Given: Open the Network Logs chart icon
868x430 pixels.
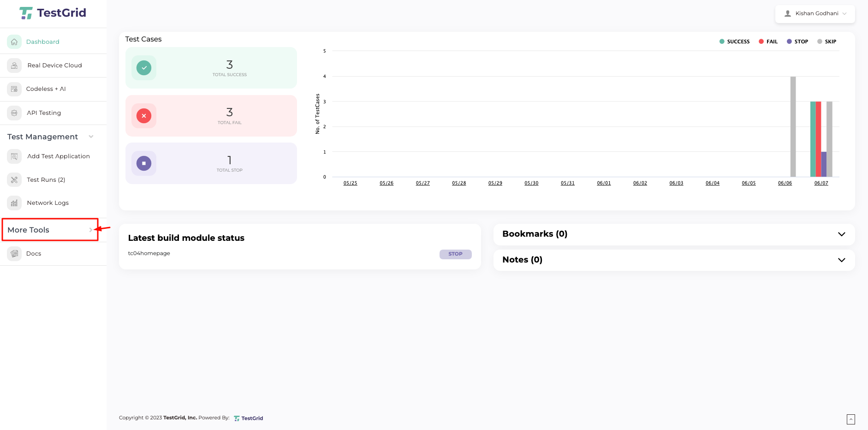Looking at the screenshot, I should click(14, 203).
